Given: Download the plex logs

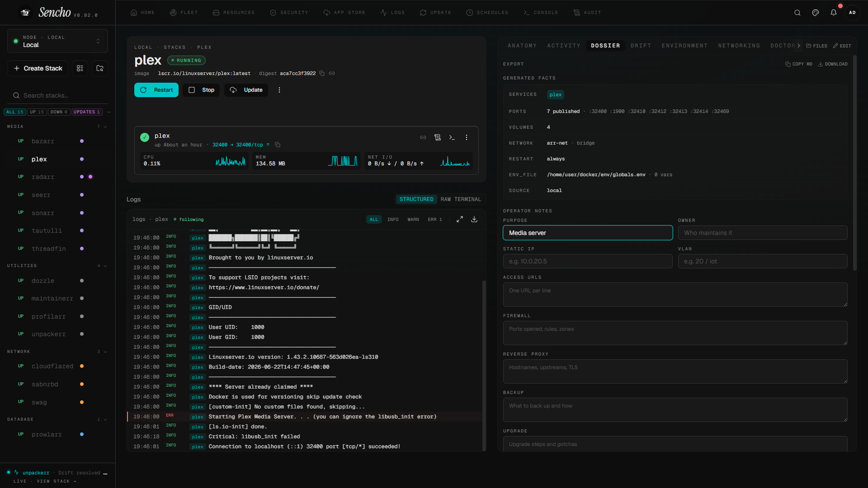Looking at the screenshot, I should 474,219.
